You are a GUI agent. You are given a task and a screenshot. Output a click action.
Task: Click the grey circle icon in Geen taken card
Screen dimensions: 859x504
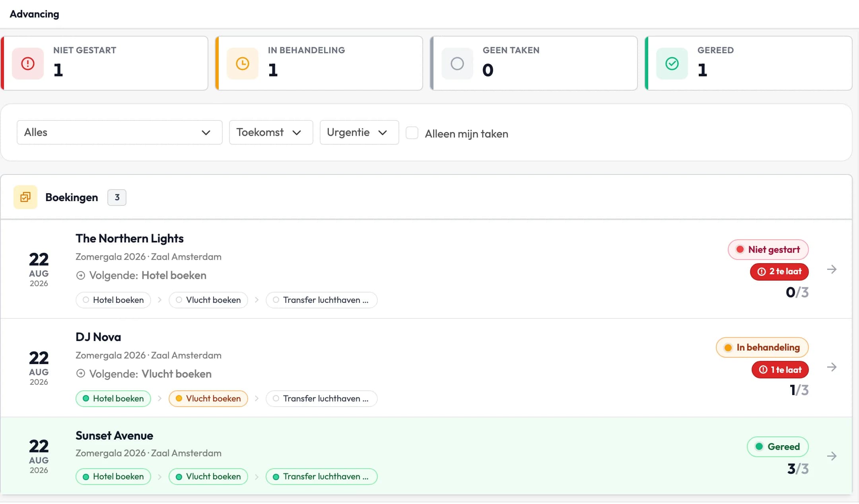(457, 64)
